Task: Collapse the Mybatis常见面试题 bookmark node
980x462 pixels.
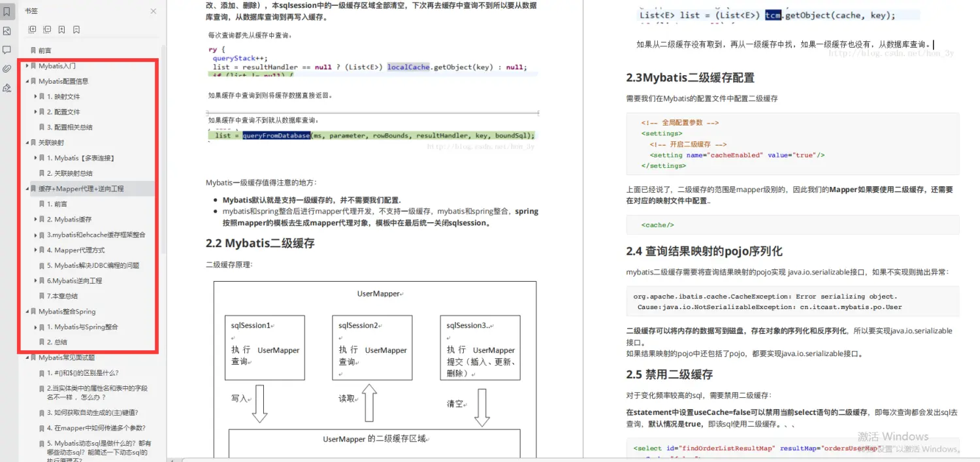Action: click(27, 357)
